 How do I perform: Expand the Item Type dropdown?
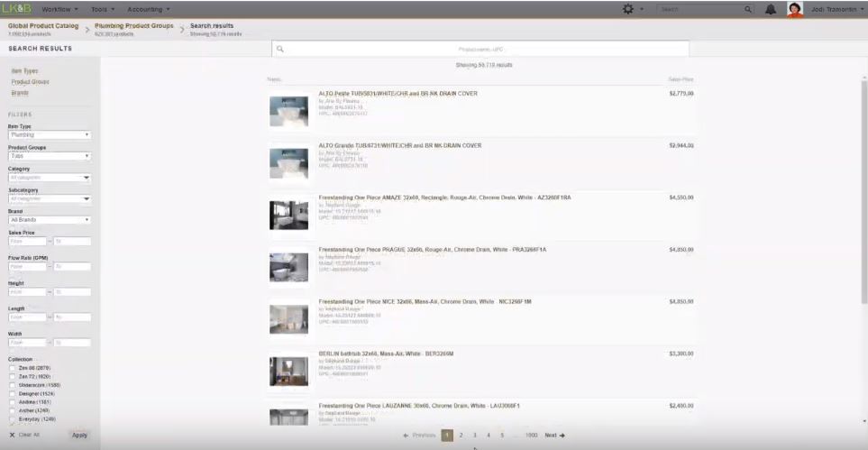(x=50, y=135)
